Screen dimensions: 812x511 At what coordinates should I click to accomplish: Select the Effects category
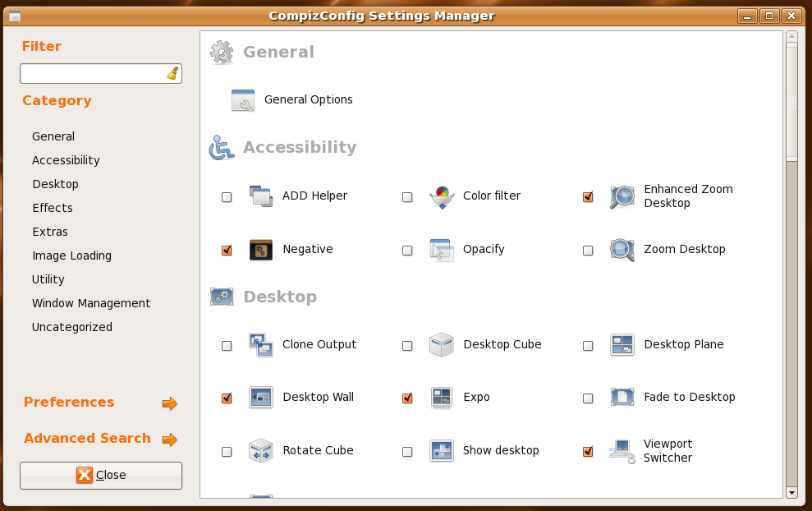click(52, 207)
